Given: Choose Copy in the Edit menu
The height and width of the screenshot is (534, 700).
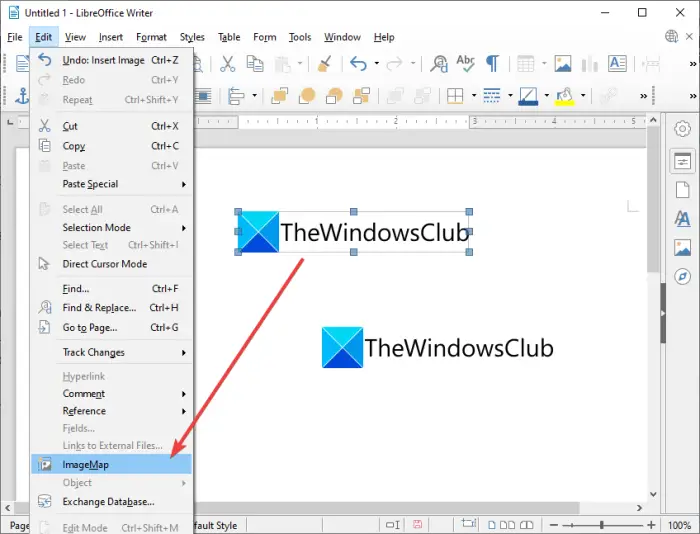Looking at the screenshot, I should point(112,146).
